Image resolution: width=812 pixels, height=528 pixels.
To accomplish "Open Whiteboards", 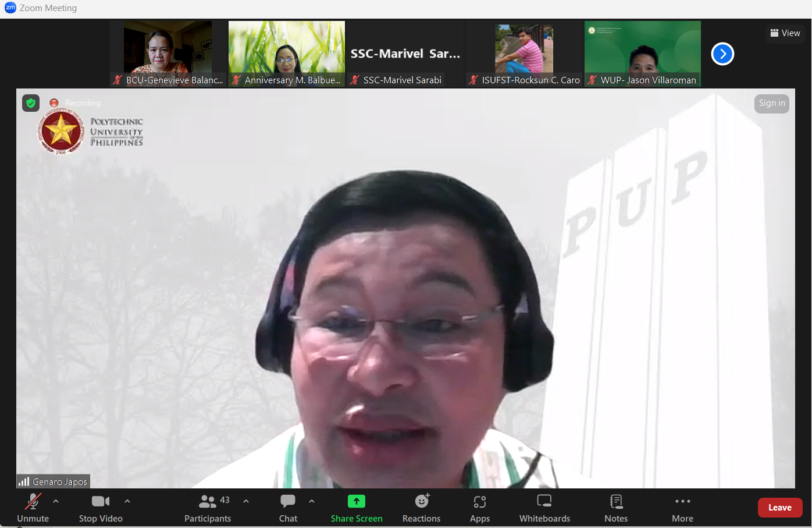I will tap(544, 507).
